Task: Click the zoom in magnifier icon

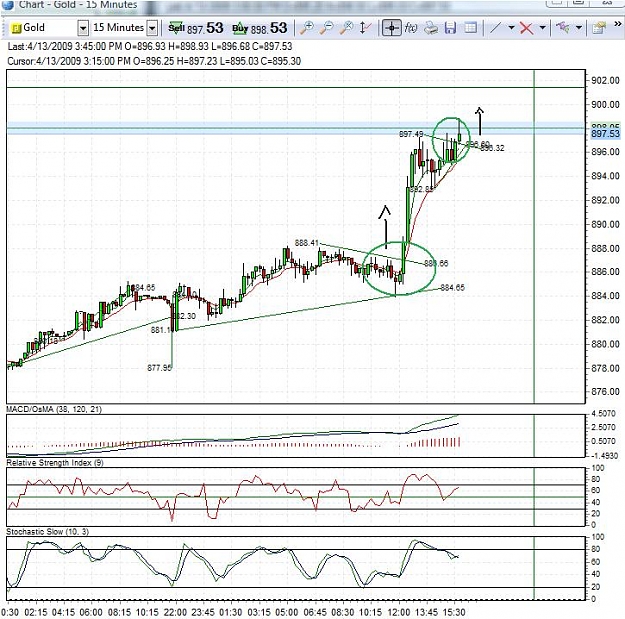Action: (307, 28)
